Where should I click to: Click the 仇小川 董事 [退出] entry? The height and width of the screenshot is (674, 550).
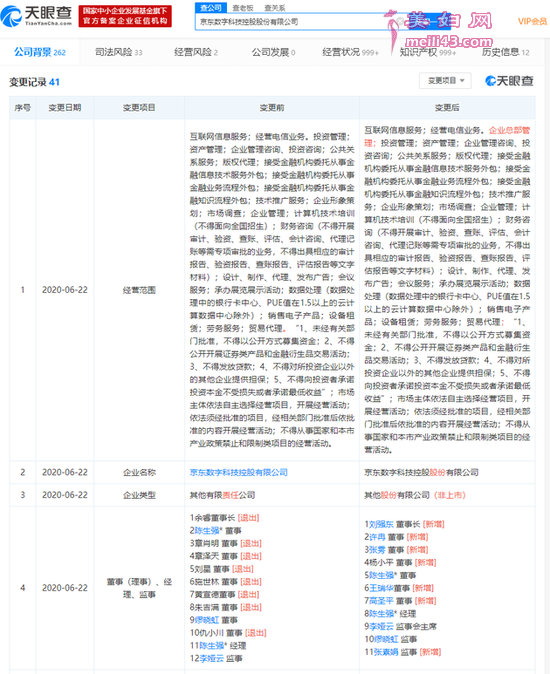coord(228,633)
